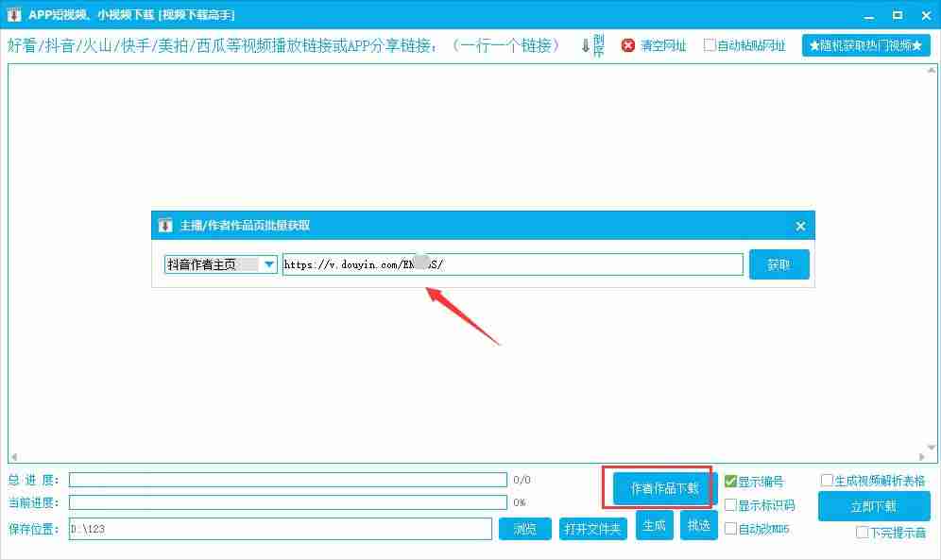Click the 挑选 button
The image size is (941, 560).
[698, 526]
